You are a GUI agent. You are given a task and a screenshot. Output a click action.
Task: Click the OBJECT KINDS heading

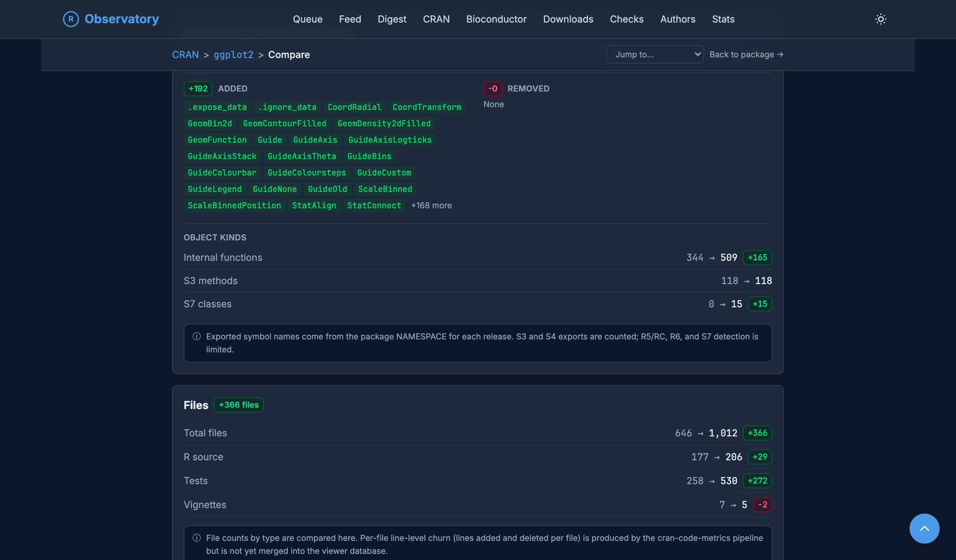coord(215,238)
